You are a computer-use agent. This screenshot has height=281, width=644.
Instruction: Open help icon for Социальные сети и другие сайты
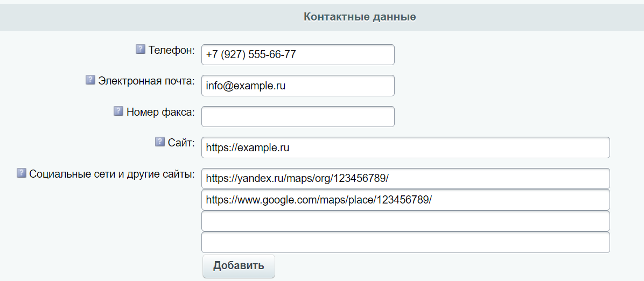[22, 173]
